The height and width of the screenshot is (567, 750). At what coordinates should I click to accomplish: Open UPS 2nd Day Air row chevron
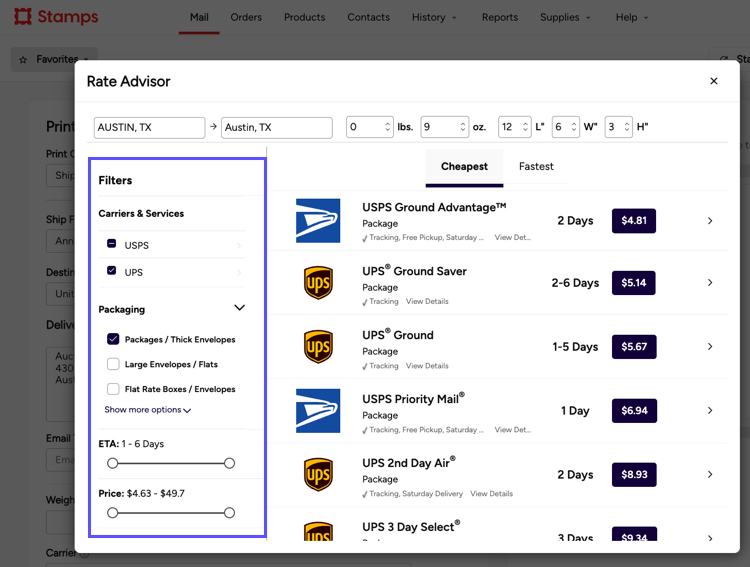point(710,475)
